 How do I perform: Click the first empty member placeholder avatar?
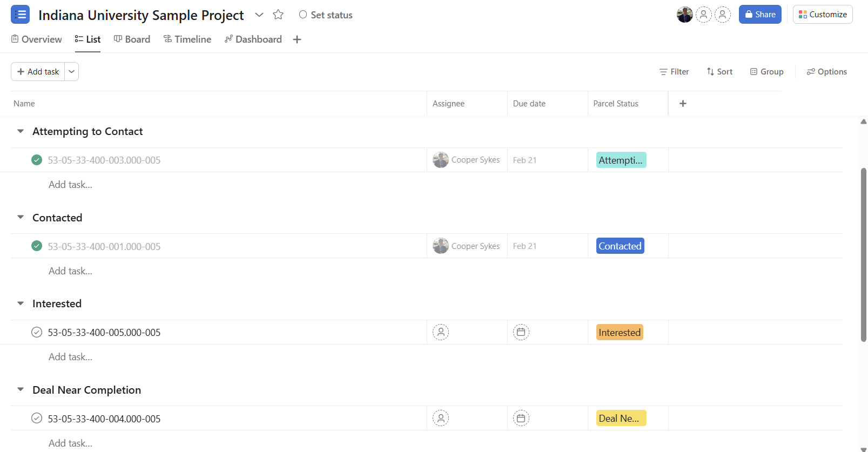click(x=703, y=15)
